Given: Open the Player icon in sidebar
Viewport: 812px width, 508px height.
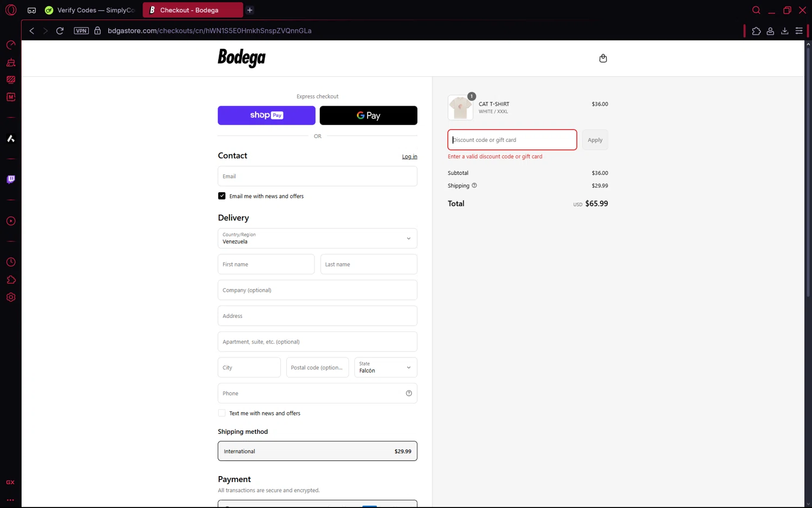Looking at the screenshot, I should tap(11, 221).
